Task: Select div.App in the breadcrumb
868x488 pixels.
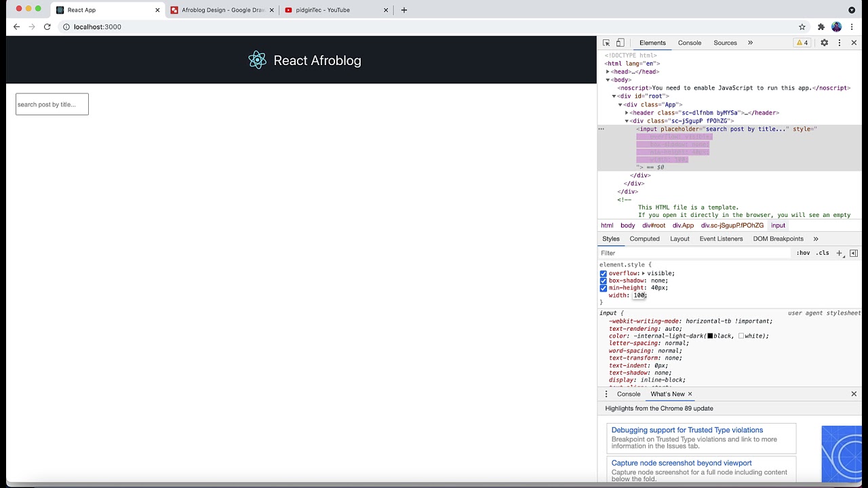Action: 683,226
